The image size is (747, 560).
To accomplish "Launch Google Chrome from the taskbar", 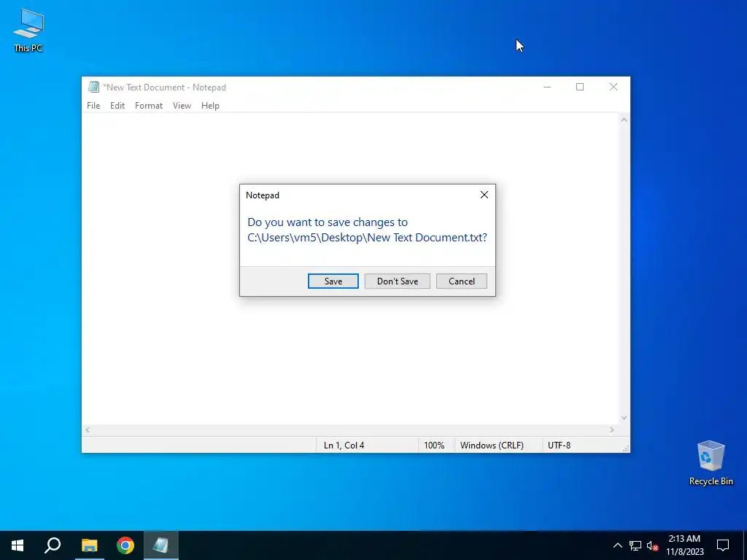I will pyautogui.click(x=125, y=545).
